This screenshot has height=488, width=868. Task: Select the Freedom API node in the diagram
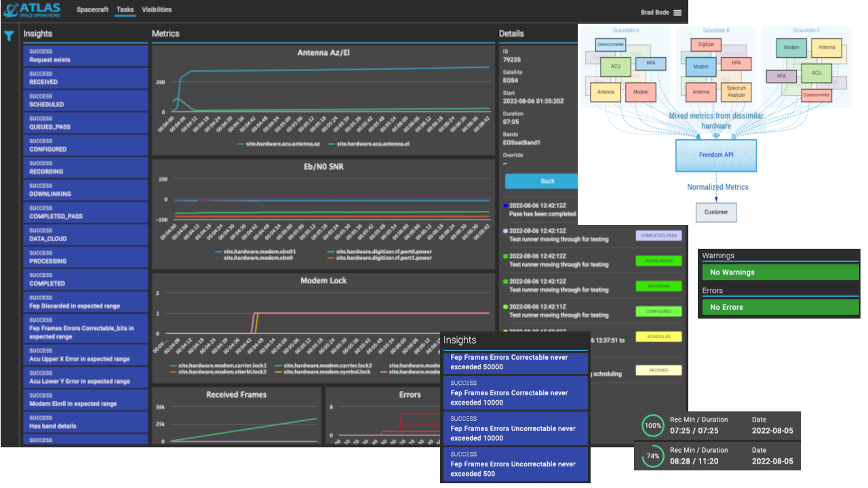point(715,155)
